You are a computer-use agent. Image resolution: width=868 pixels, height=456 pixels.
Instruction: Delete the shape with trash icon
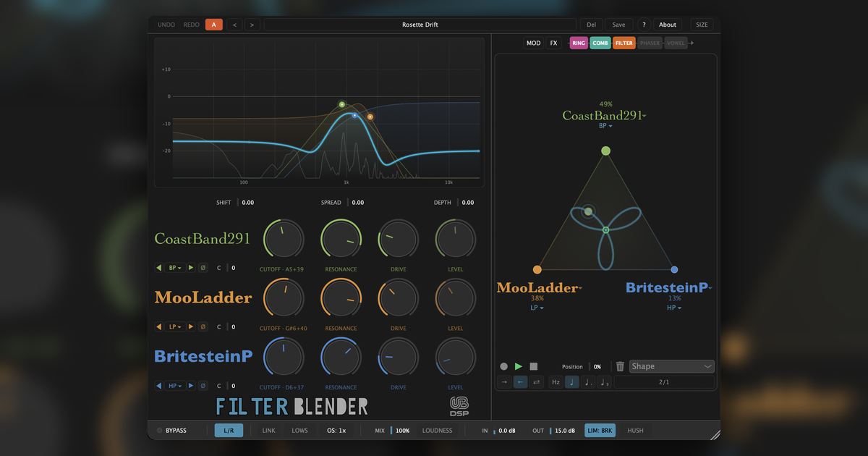620,366
